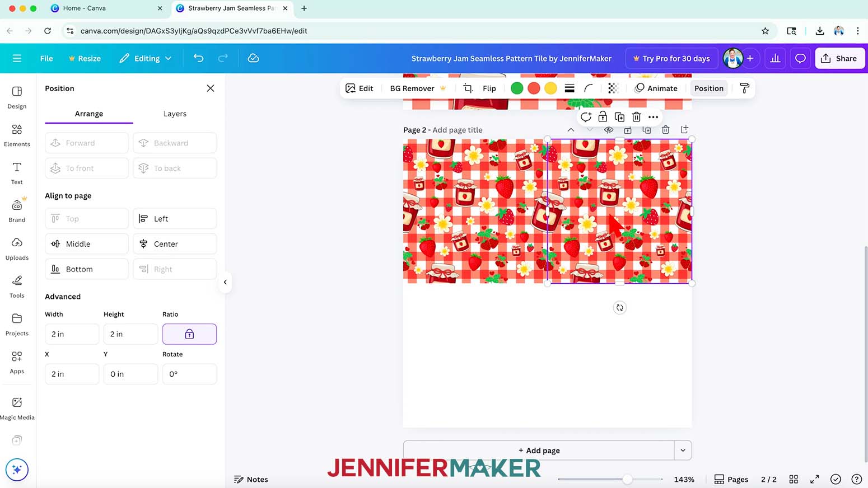Align the image to Middle

click(x=87, y=244)
